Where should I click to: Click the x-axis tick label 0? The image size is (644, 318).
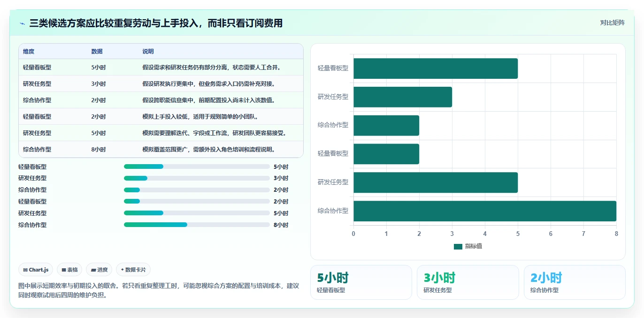click(x=353, y=234)
